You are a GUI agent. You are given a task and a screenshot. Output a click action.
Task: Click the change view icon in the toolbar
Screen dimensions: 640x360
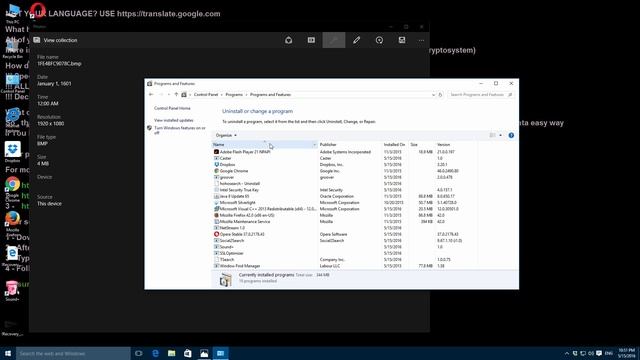493,135
